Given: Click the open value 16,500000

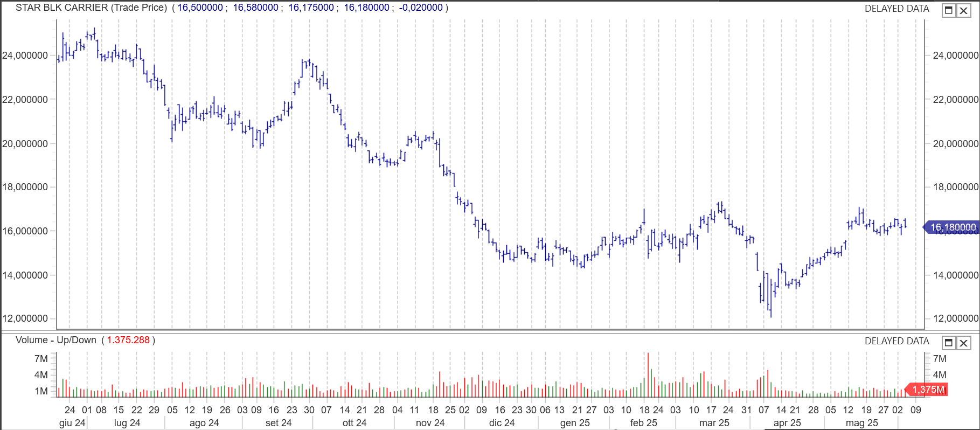Looking at the screenshot, I should click(x=200, y=8).
